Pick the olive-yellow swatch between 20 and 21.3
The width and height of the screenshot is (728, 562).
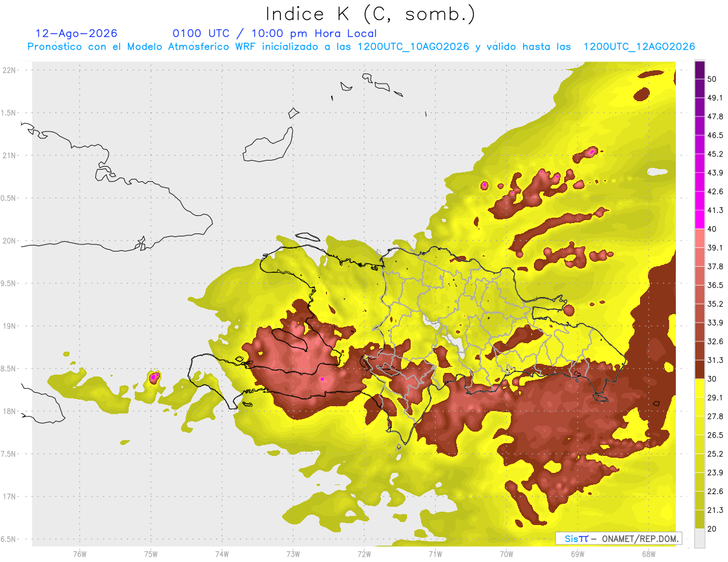tap(699, 520)
